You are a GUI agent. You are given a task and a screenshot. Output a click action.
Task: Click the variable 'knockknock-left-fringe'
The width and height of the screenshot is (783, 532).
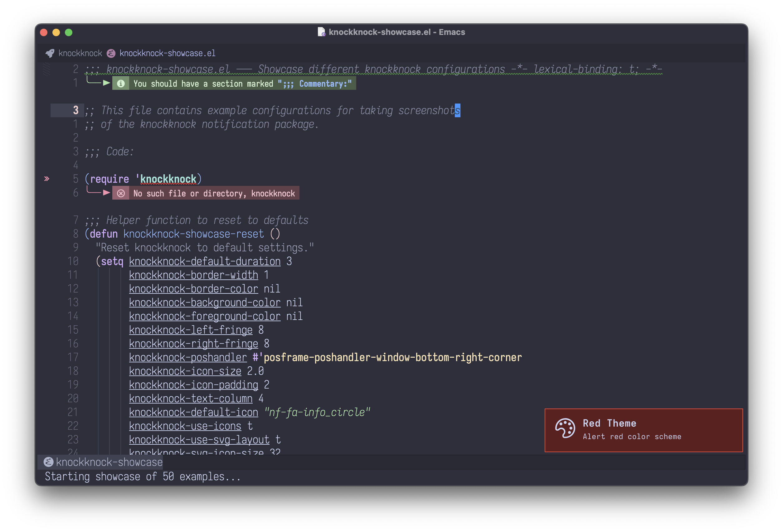pos(191,330)
